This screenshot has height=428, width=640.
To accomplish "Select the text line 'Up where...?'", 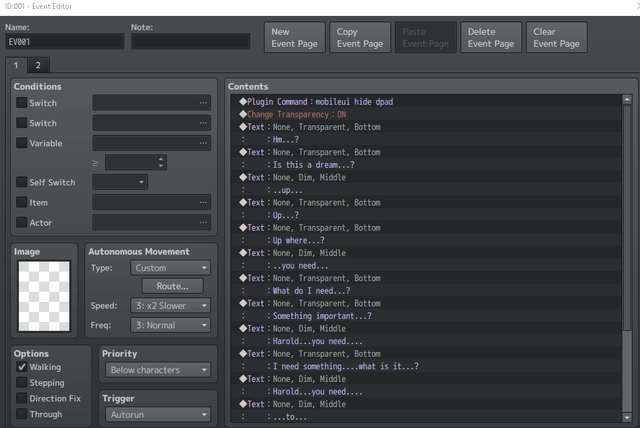I will click(x=426, y=240).
